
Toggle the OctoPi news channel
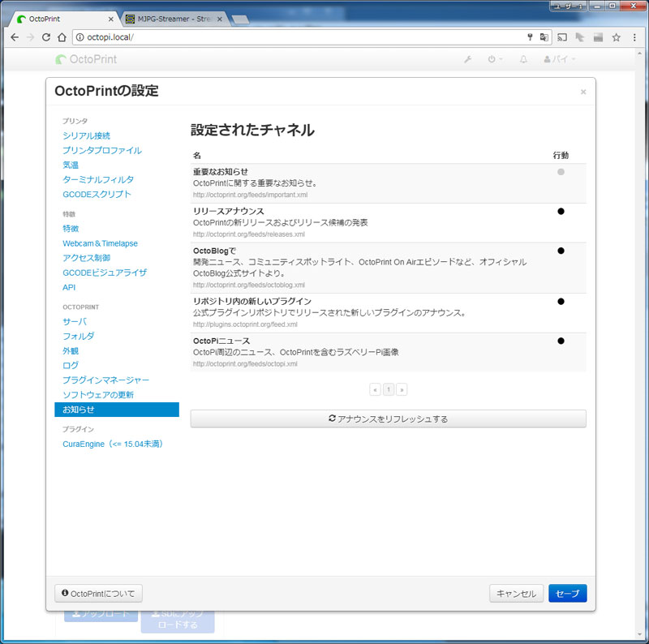[x=561, y=341]
